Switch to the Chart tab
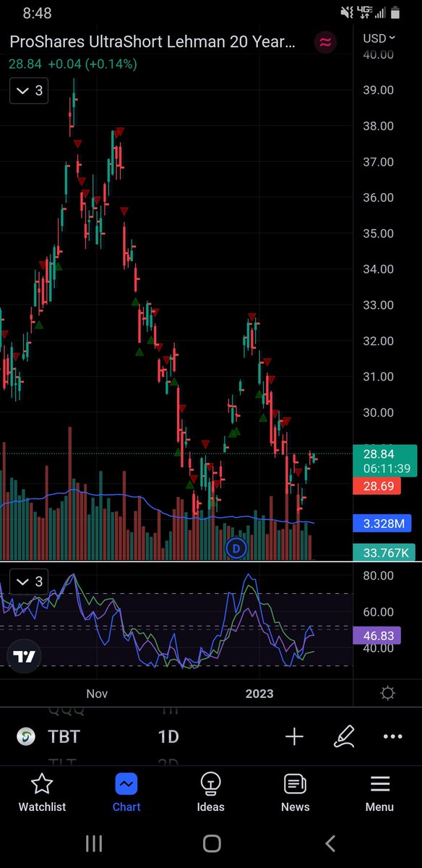Screen dimensions: 422x868 126,793
